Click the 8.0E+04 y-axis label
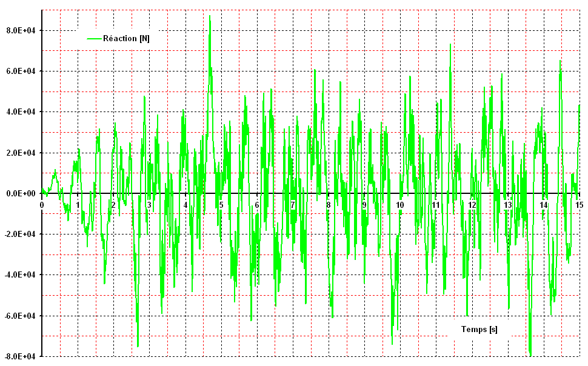 21,30
